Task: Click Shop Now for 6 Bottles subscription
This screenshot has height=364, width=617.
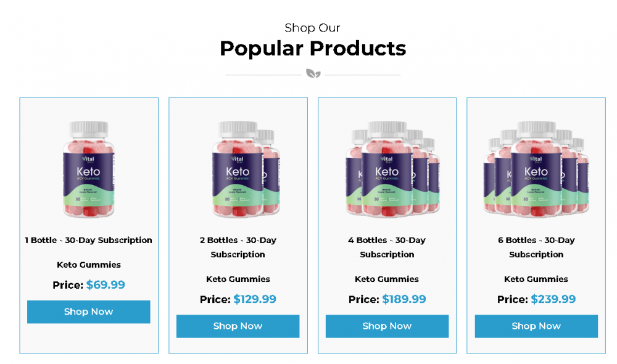Action: [536, 326]
